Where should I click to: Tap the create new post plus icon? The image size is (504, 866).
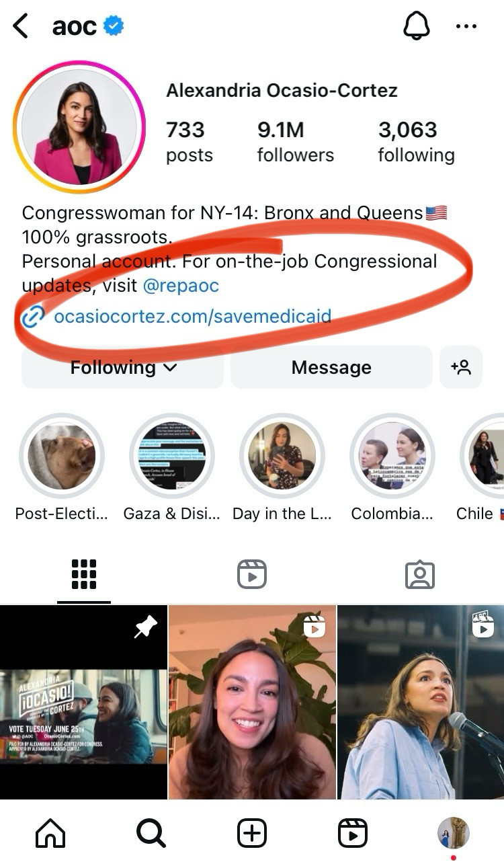(252, 834)
